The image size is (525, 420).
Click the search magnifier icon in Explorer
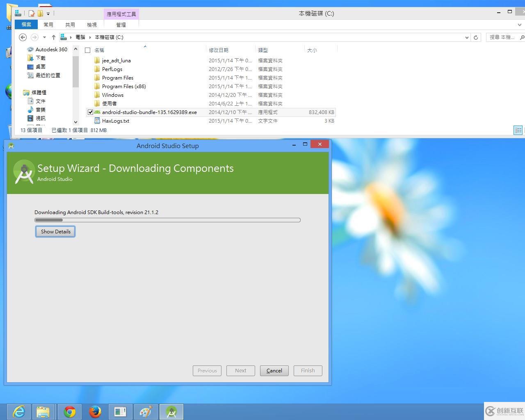pos(522,37)
